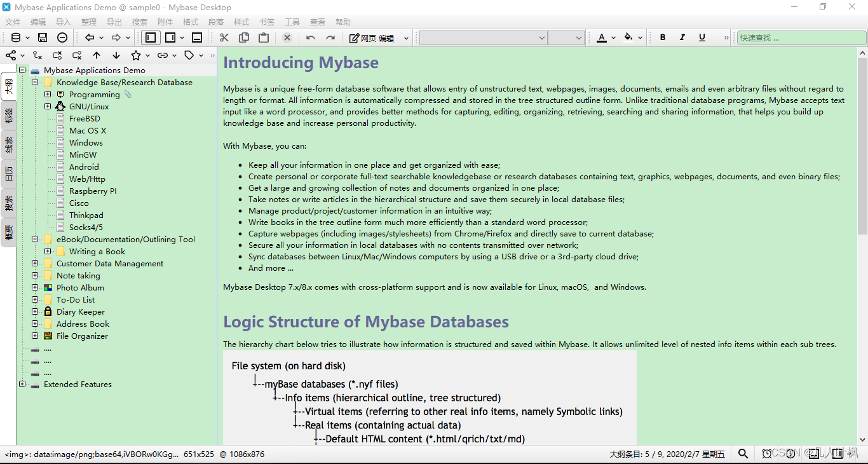Open the 编辑 menu

point(38,22)
